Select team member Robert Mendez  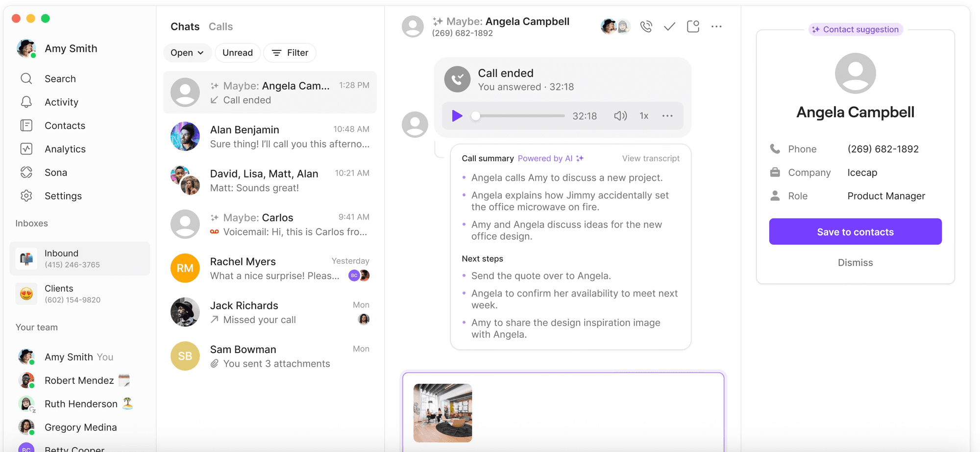coord(79,380)
